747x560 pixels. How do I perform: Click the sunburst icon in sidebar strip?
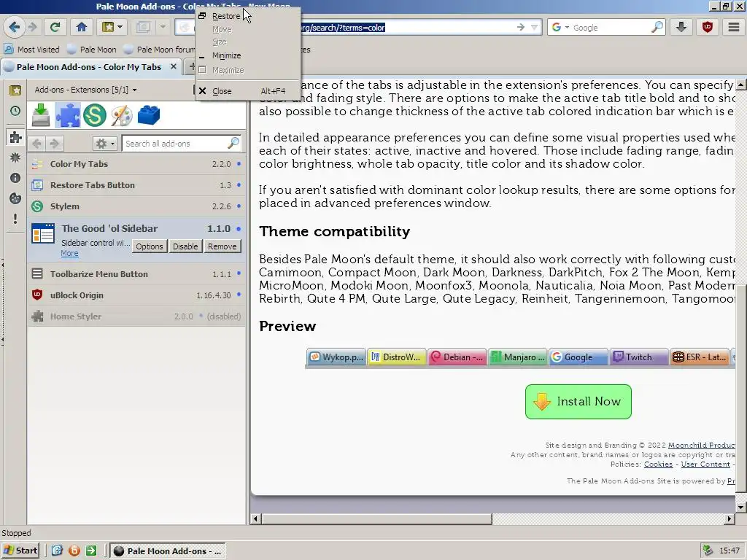coord(15,157)
